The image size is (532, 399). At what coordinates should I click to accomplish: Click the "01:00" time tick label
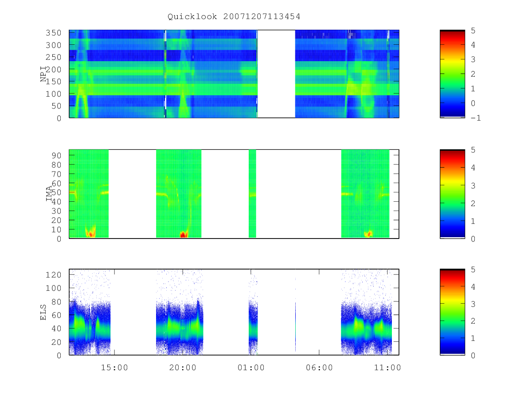pos(251,368)
